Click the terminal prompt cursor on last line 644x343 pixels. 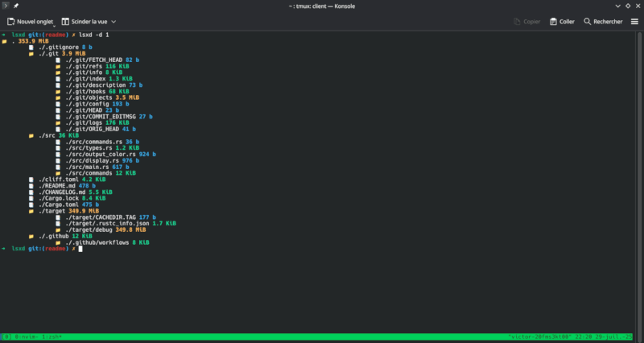click(x=80, y=249)
